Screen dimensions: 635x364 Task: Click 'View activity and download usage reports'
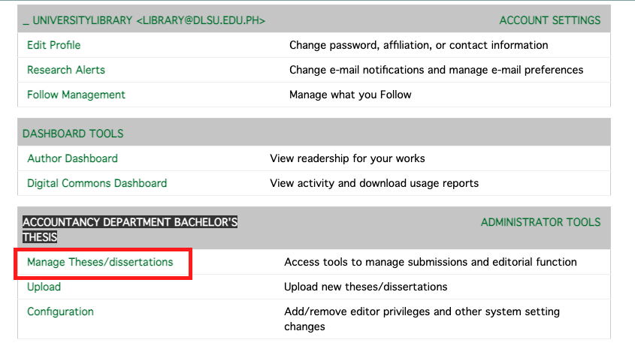[x=374, y=183]
